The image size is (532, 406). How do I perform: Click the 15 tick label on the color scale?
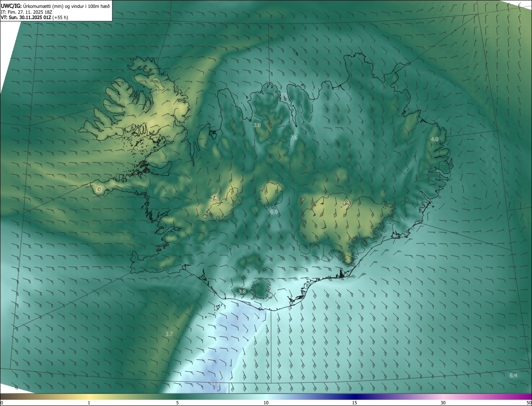[355, 403]
